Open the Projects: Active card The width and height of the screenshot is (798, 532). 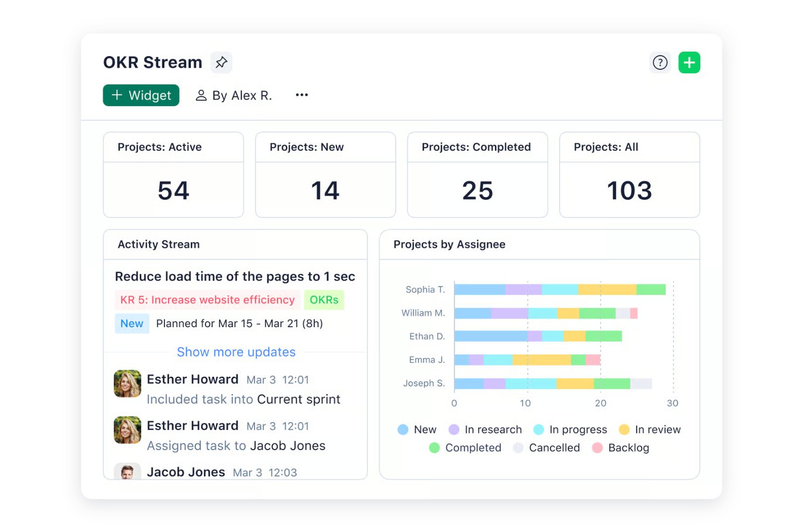click(174, 175)
